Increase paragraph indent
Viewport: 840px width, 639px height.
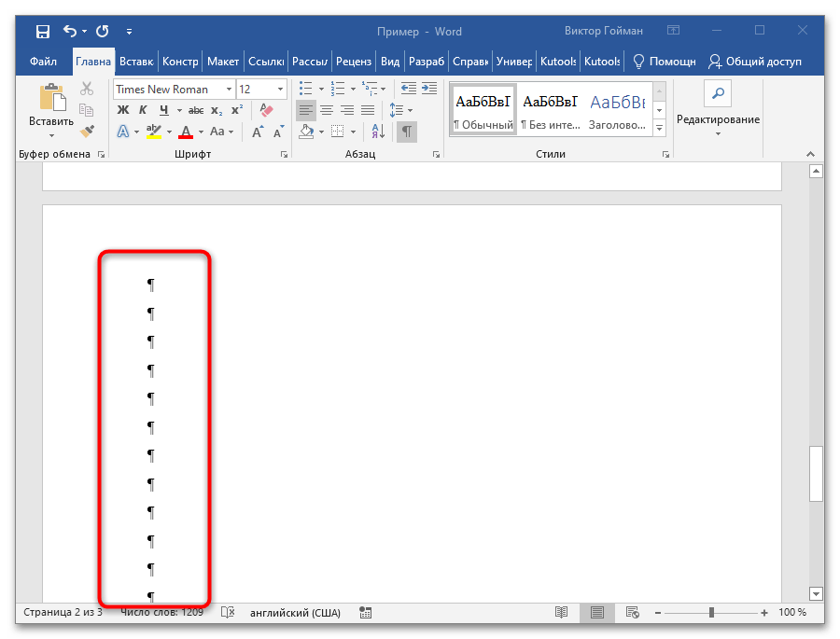(429, 89)
